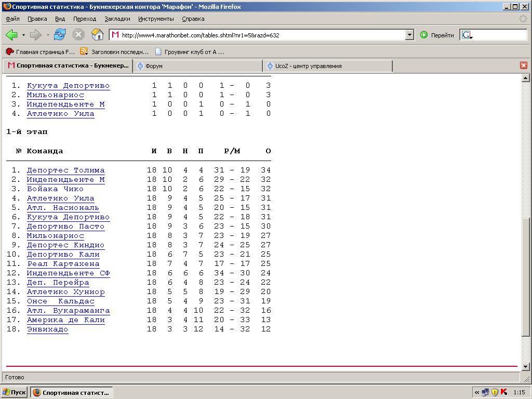This screenshot has height=399, width=532.
Task: Click into the URL address field
Action: point(260,35)
